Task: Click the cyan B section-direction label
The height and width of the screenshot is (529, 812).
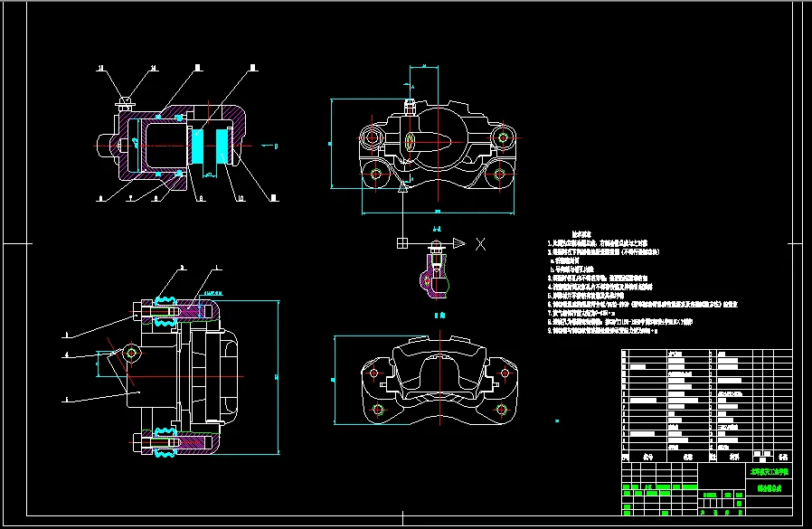Action: coord(276,146)
